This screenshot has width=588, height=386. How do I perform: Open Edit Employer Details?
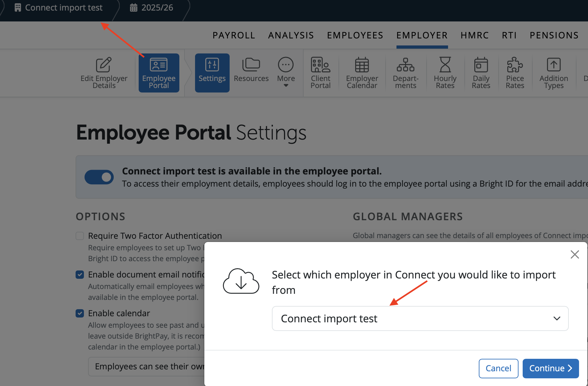click(x=104, y=73)
